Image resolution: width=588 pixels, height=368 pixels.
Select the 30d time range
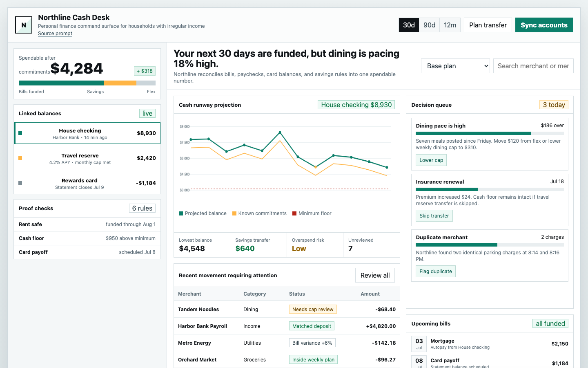point(409,25)
